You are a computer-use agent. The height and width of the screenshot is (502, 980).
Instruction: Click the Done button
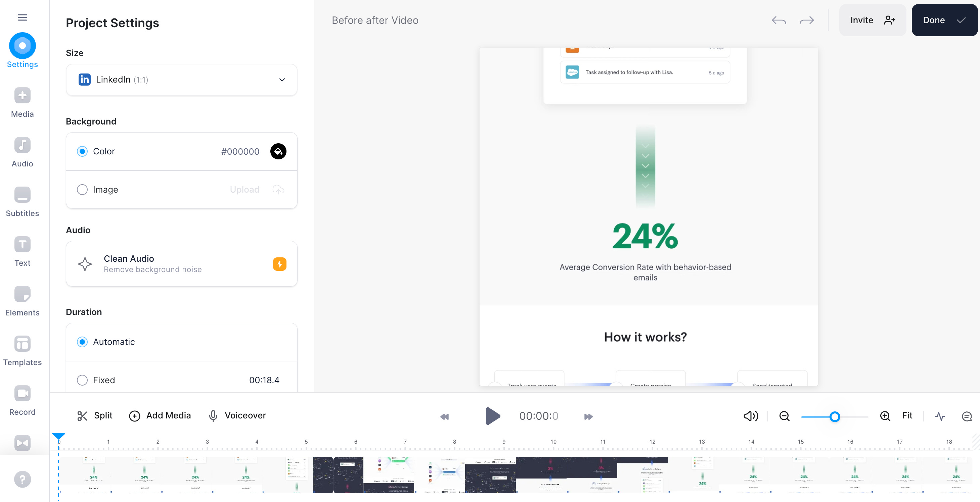pos(944,20)
